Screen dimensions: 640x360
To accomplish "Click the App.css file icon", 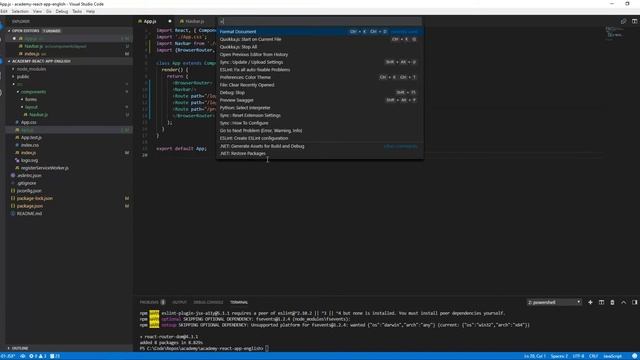I will click(17, 122).
